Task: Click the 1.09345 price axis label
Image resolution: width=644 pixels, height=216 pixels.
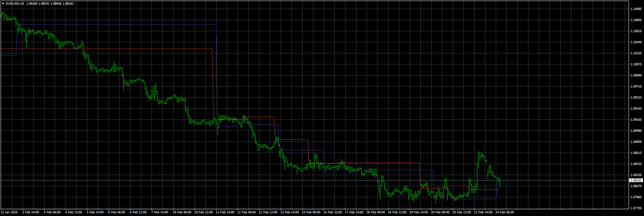Action: pyautogui.click(x=636, y=109)
